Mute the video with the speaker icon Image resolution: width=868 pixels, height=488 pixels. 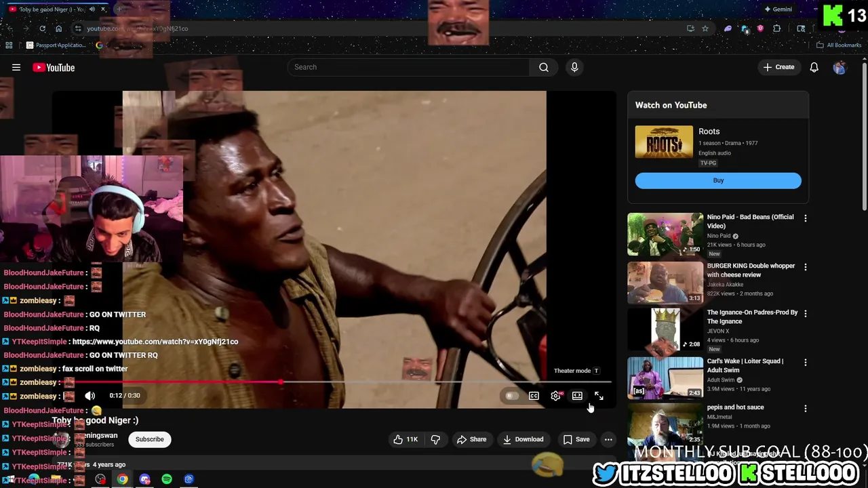pos(90,396)
